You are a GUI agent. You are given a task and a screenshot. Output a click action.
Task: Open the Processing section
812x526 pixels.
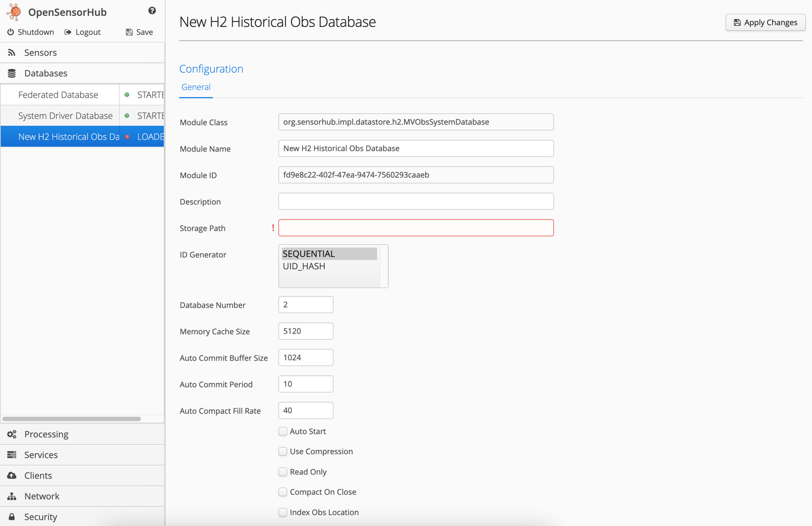pos(46,434)
